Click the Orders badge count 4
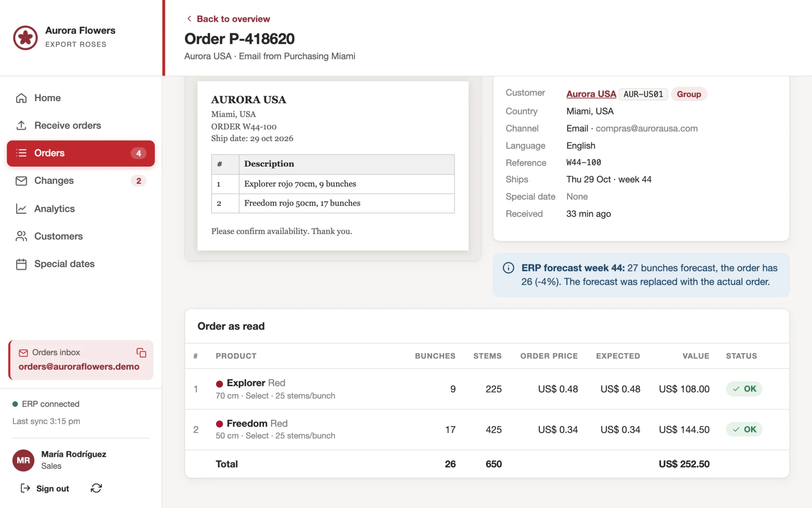Image resolution: width=812 pixels, height=508 pixels. pyautogui.click(x=138, y=153)
